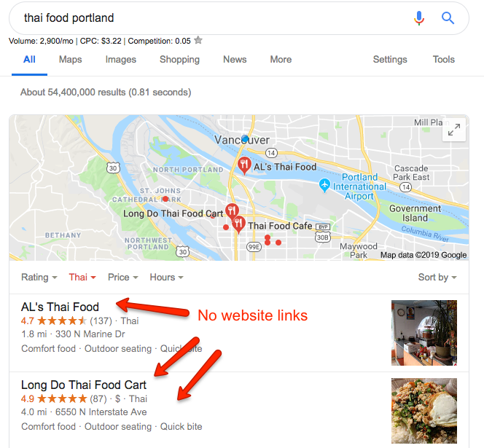Screen dimensions: 484x448
Task: Select Thai Food Cafe map pin
Action: coord(238,224)
